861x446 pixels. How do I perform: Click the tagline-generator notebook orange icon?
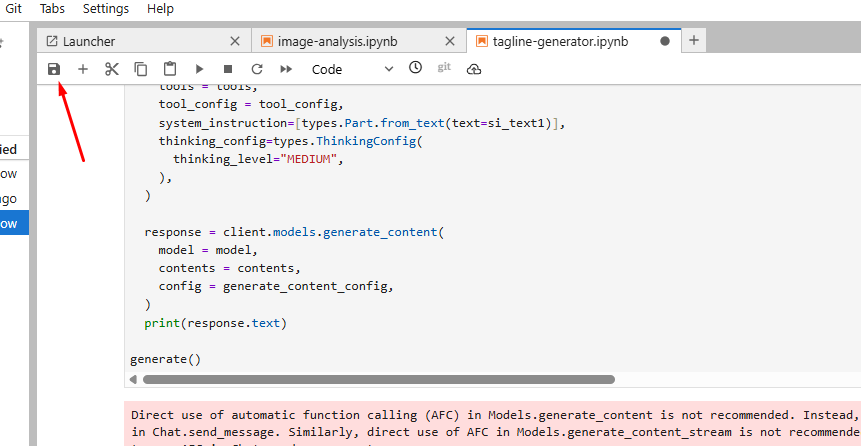[x=482, y=41]
